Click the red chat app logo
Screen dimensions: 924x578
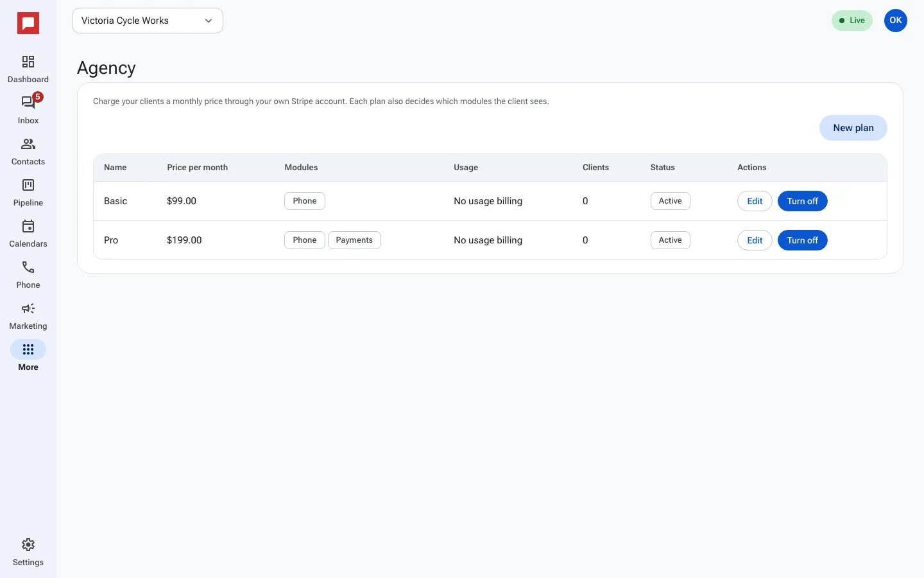tap(28, 24)
